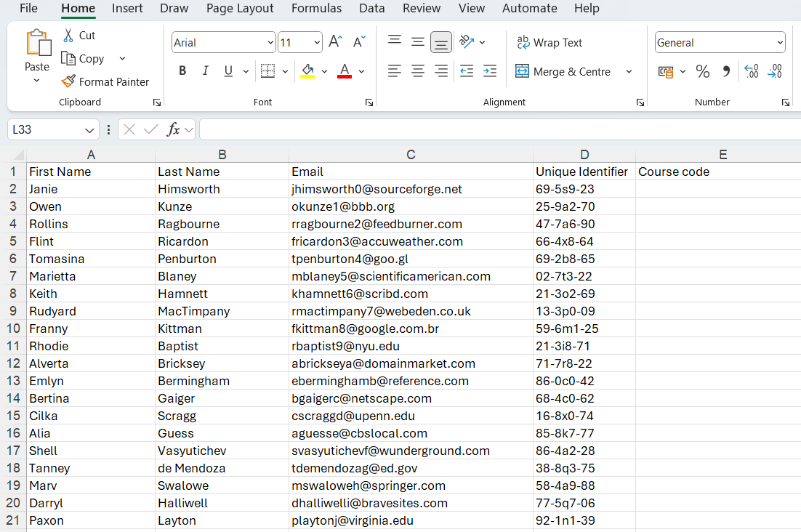Open the Alignment settings dialog launcher
This screenshot has height=532, width=801.
pos(640,102)
